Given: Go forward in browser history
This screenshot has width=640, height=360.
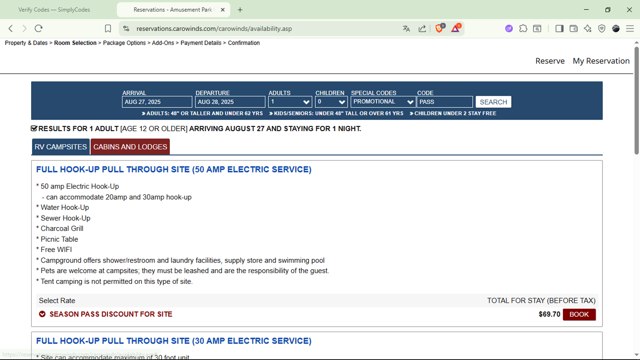Looking at the screenshot, I should point(24,28).
